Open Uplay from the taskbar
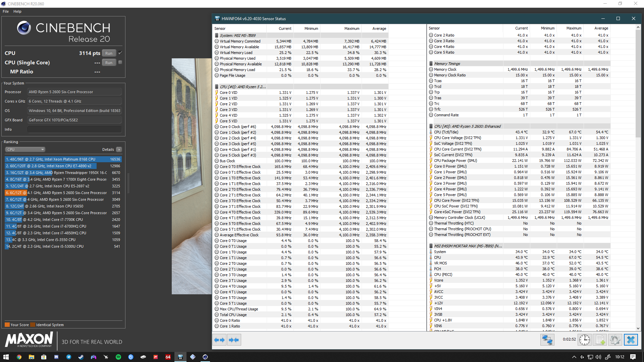The width and height of the screenshot is (644, 362). 131,357
